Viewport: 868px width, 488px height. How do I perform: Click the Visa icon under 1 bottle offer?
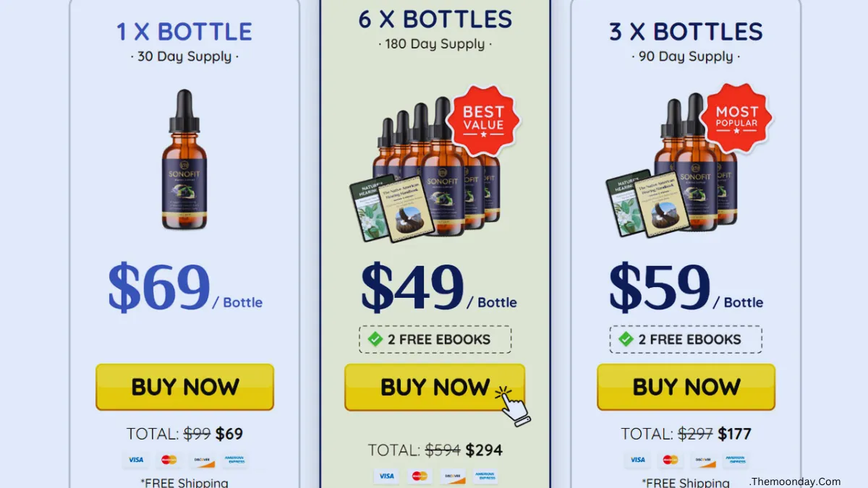[x=137, y=460]
